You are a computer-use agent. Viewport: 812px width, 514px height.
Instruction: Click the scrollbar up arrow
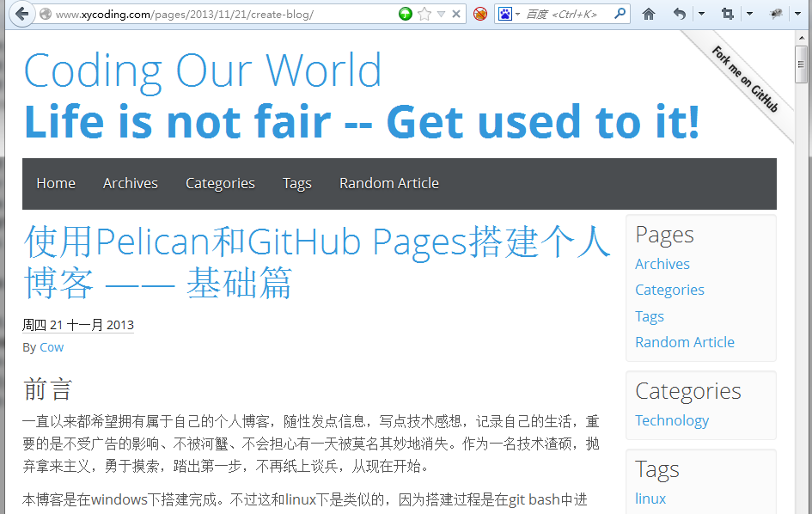point(801,38)
